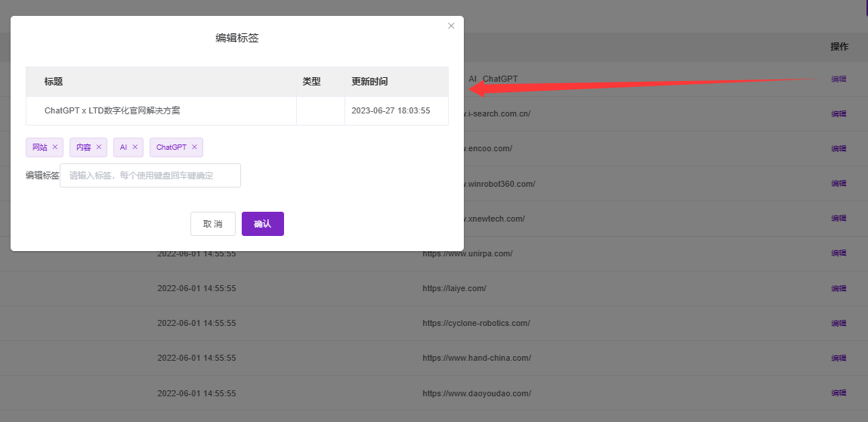Click the 更新时间 column header in dialog

point(369,82)
